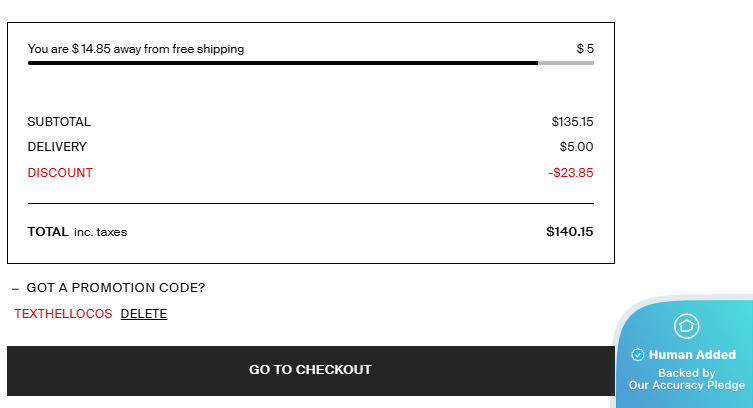The width and height of the screenshot is (753, 408).
Task: Click the "GOT A PROMOTION CODE?" heading
Action: (115, 288)
